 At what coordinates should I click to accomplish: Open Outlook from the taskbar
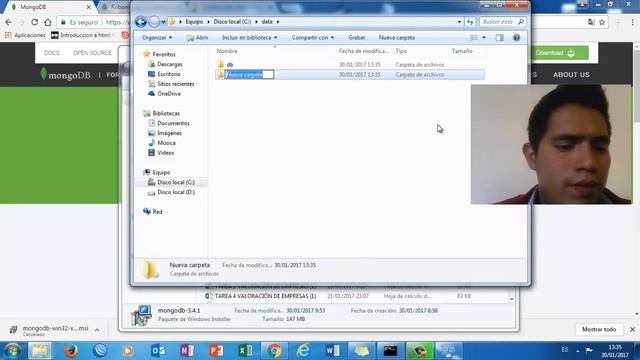(x=158, y=351)
